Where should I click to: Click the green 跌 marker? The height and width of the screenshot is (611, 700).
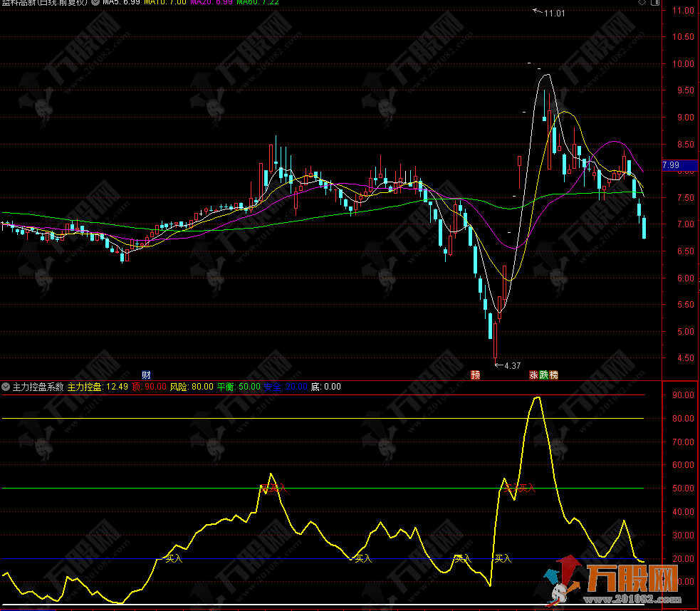(x=543, y=375)
